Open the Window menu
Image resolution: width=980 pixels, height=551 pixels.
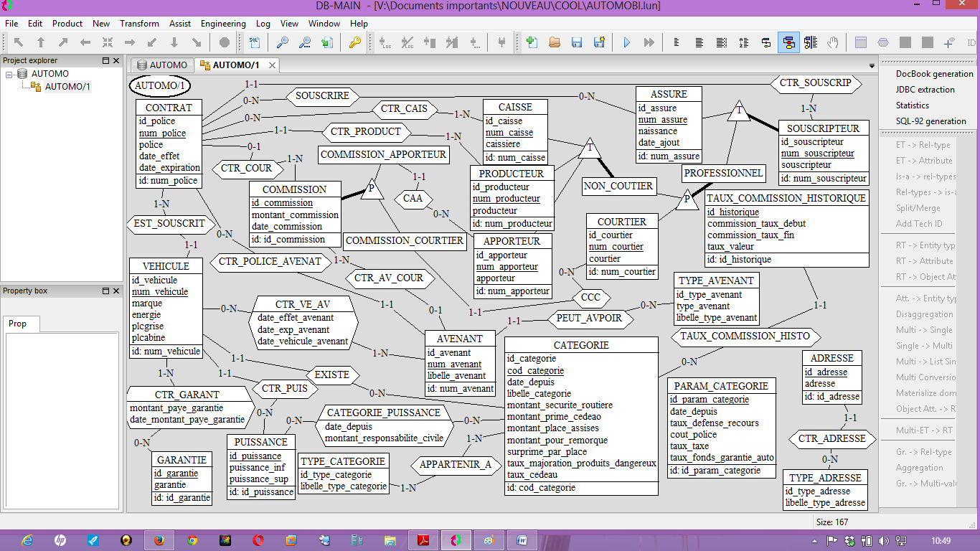324,24
